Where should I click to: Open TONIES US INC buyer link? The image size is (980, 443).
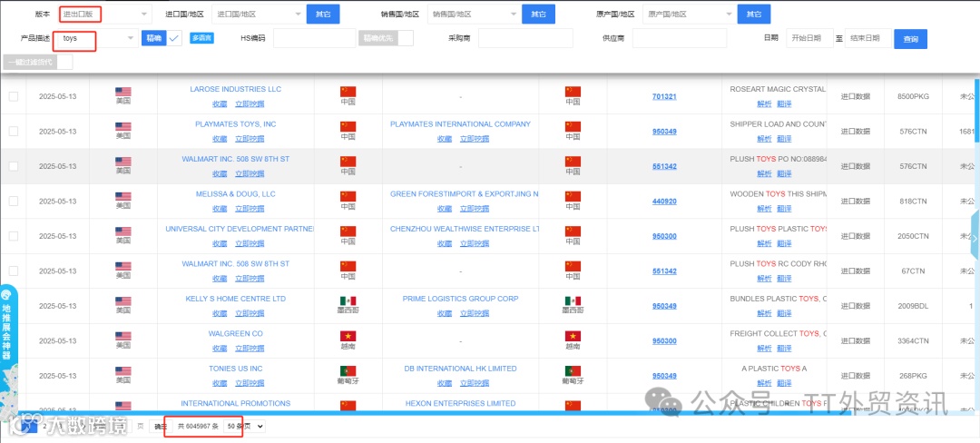236,369
